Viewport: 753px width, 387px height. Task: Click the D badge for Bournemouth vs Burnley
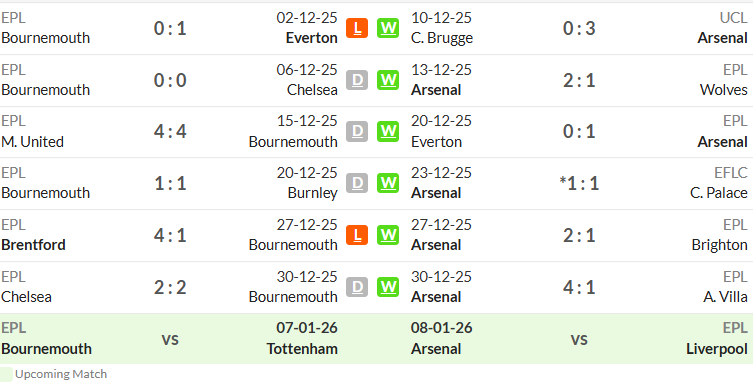pyautogui.click(x=357, y=183)
